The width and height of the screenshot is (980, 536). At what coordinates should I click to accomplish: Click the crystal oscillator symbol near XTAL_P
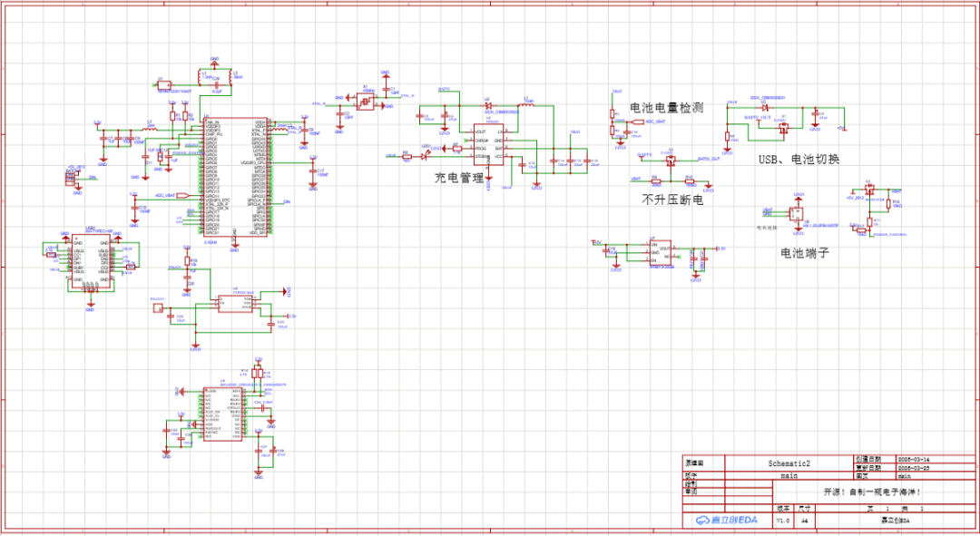click(365, 100)
